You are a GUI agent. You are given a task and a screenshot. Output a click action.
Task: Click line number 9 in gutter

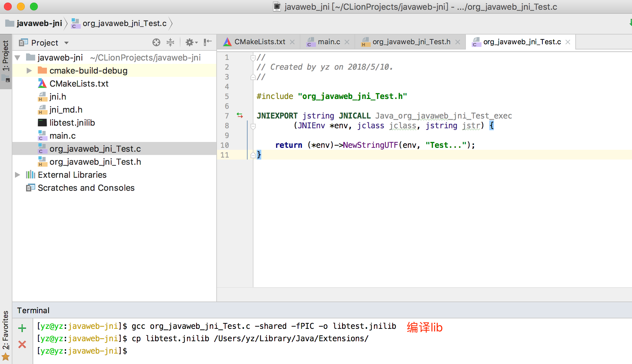coord(227,135)
